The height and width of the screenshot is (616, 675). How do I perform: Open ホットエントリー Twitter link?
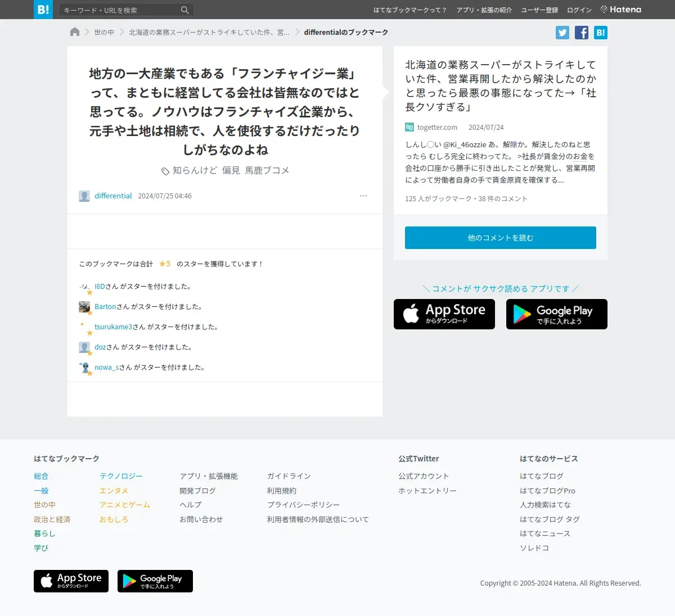tap(427, 491)
